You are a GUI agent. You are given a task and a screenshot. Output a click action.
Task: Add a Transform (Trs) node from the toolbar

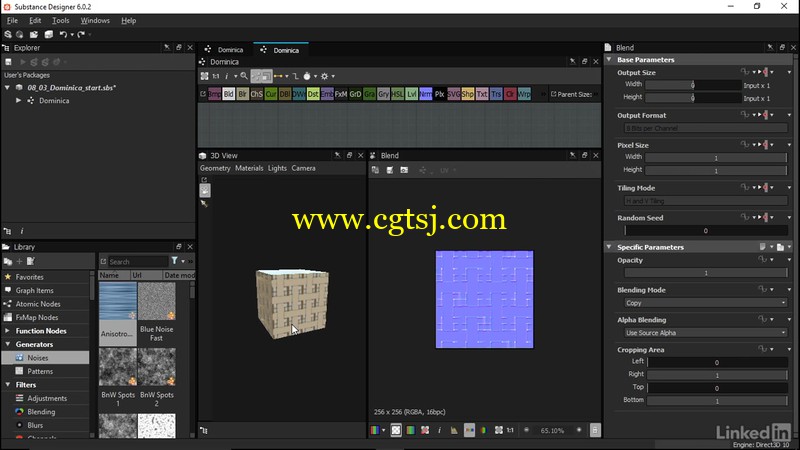(496, 94)
